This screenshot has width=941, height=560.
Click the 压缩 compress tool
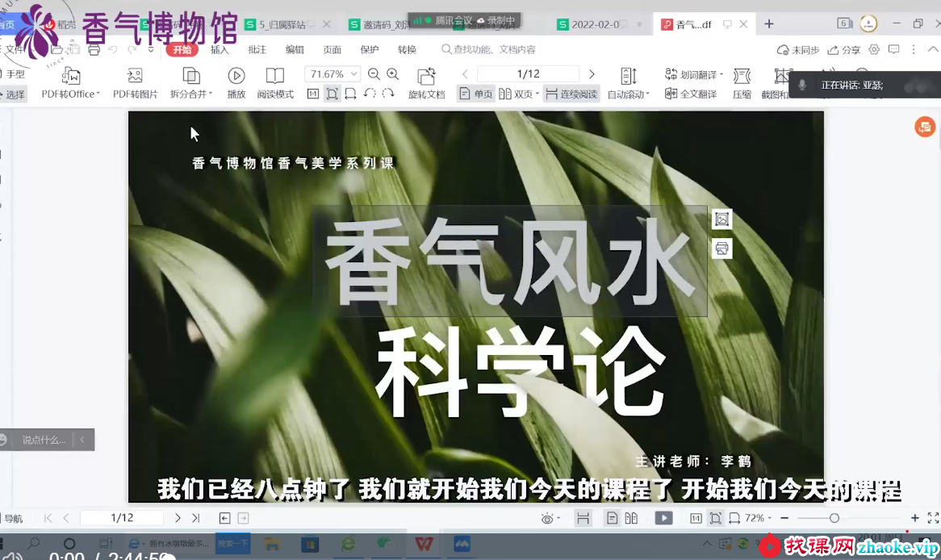coord(742,83)
